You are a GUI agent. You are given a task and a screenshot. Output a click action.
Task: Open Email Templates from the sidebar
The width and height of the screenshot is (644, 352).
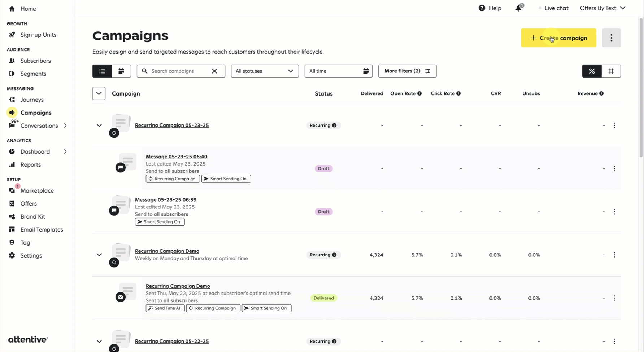click(42, 229)
